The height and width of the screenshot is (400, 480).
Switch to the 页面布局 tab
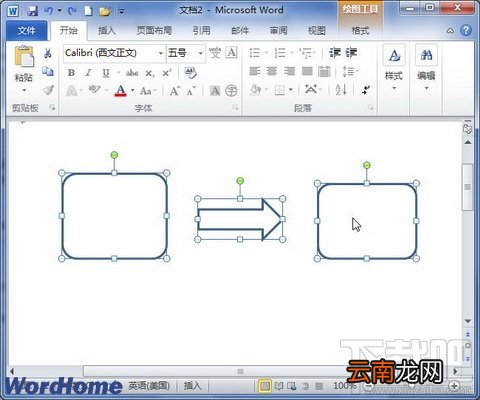tap(154, 31)
